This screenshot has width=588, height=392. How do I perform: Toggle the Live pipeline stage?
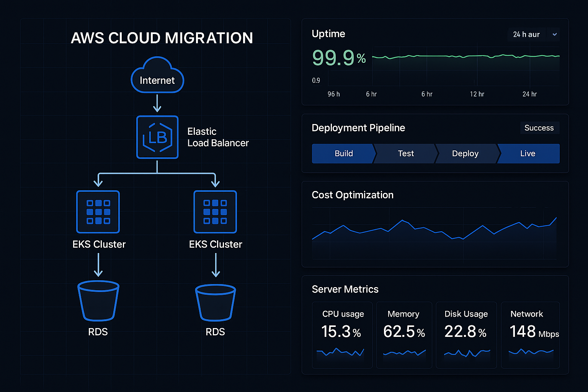[528, 154]
